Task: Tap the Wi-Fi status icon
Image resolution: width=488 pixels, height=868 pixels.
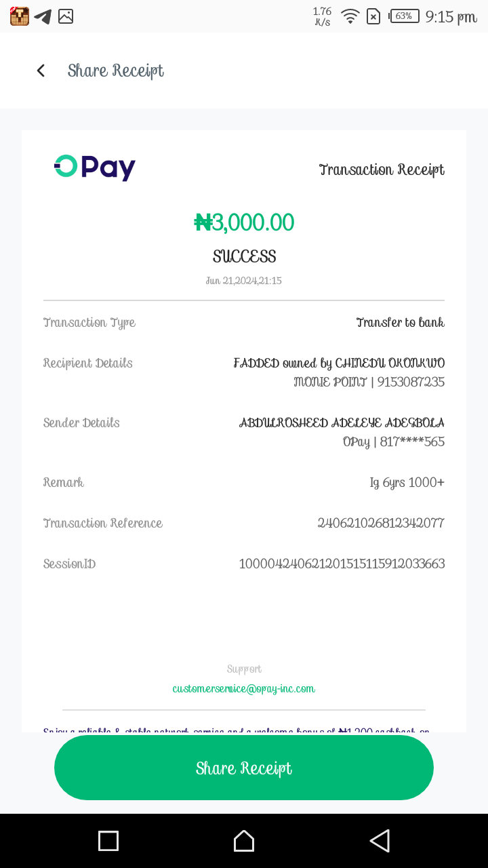Action: (x=350, y=16)
